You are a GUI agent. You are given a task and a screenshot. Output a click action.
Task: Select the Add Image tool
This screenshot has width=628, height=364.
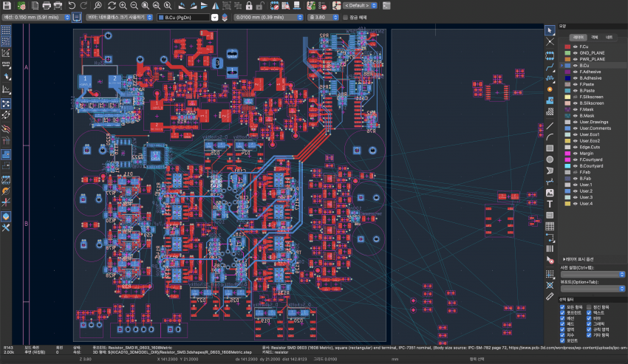click(x=550, y=193)
